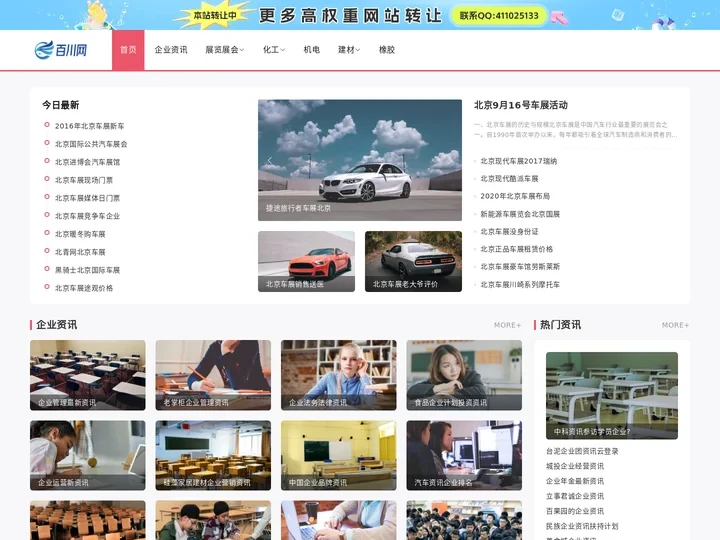Viewport: 720px width, 540px height.
Task: Open the 汽车资讯企业排名 card
Action: pos(464,456)
